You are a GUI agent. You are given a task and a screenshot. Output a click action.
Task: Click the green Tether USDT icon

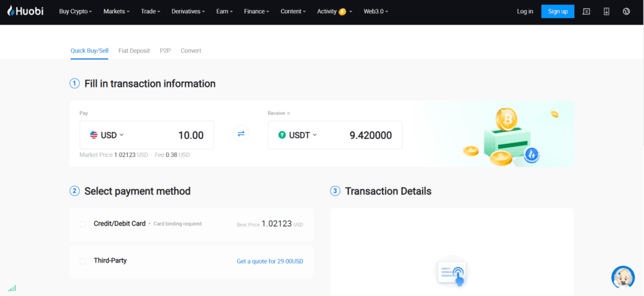(282, 134)
